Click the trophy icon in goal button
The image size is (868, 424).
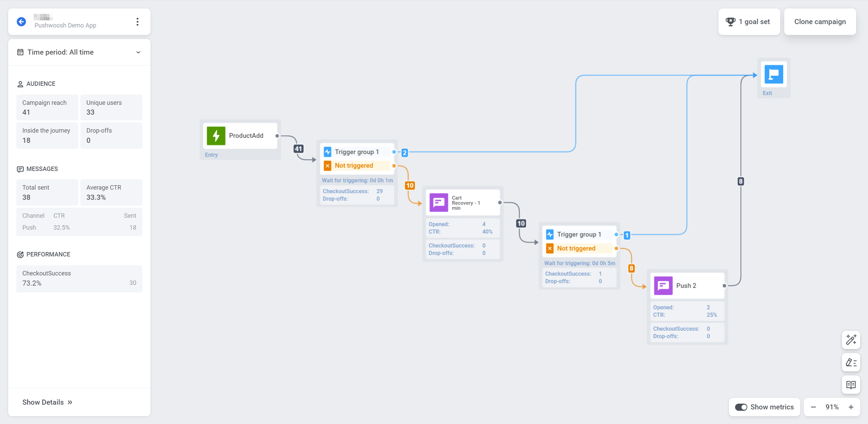[730, 22]
